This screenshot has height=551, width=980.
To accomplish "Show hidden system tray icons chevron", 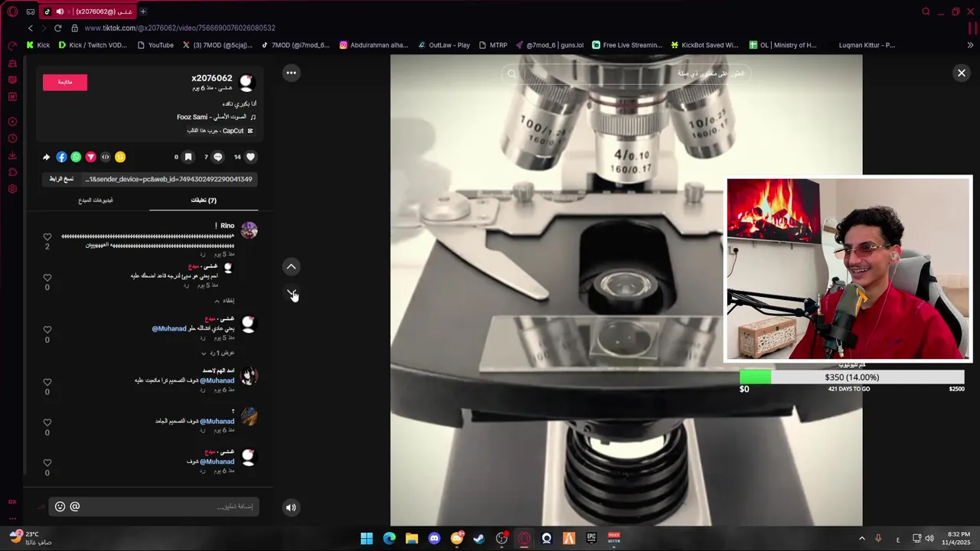I will pyautogui.click(x=861, y=539).
